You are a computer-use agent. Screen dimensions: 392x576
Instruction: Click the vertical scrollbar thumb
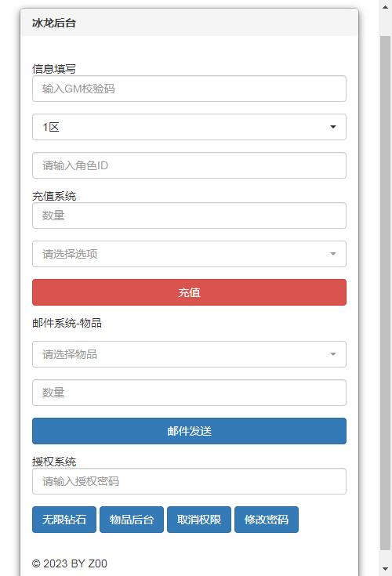click(385, 293)
